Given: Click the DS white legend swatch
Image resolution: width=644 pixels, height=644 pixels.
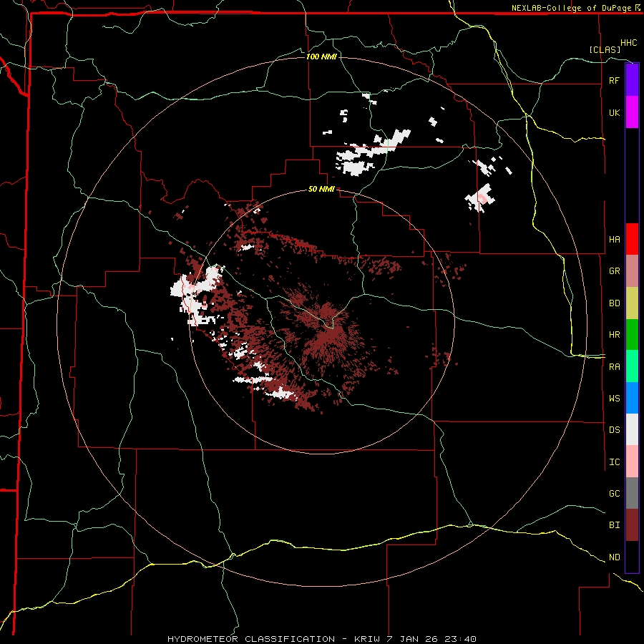Looking at the screenshot, I should 632,429.
